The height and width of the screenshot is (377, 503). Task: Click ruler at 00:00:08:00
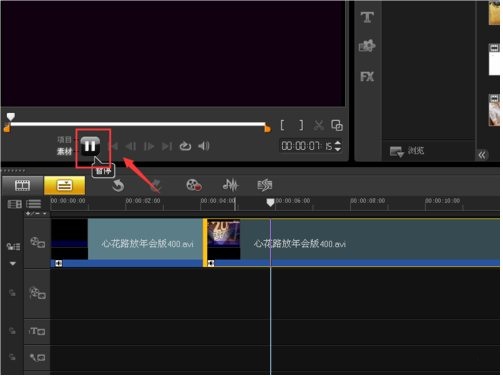point(368,201)
